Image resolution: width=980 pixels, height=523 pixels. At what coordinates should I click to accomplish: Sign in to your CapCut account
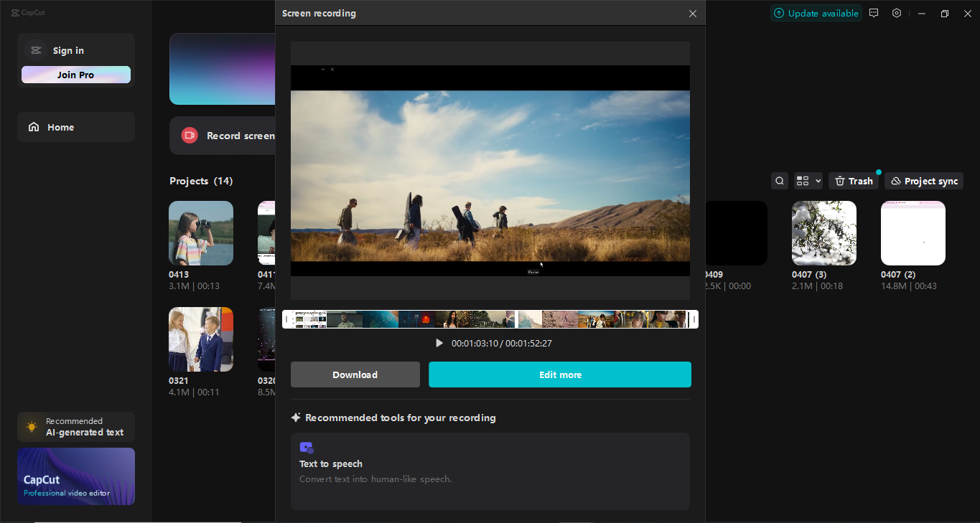68,50
